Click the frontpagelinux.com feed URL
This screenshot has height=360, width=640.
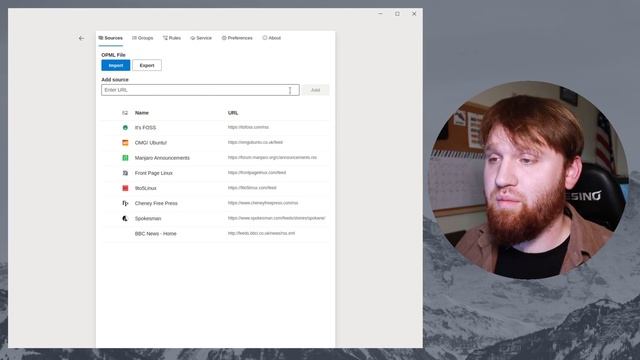pos(257,173)
